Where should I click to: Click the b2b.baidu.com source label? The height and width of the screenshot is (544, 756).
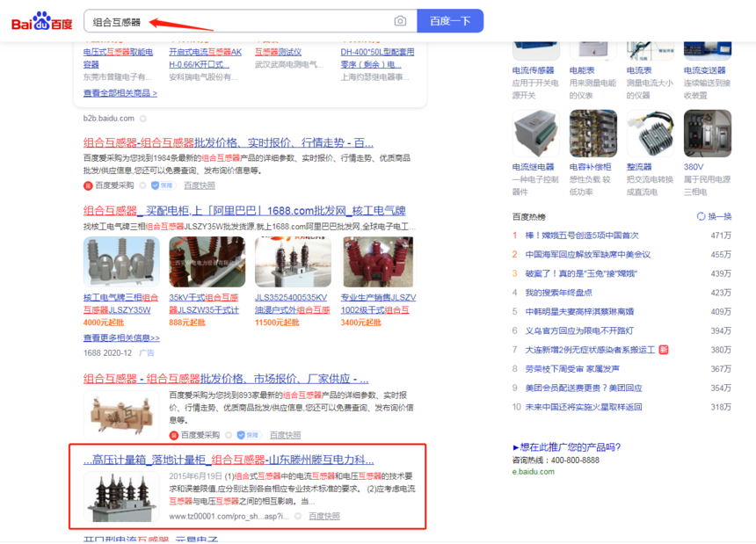pos(108,118)
